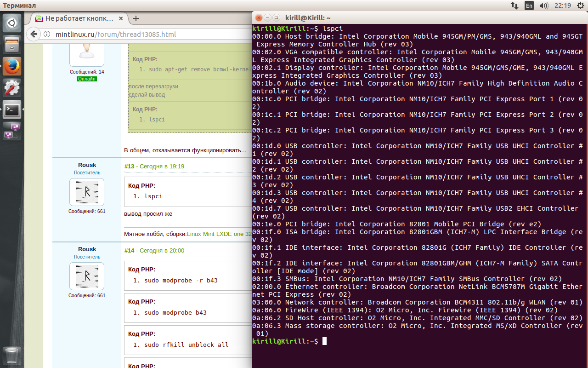Image resolution: width=588 pixels, height=368 pixels.
Task: Open Rousk's profile link in post #13
Action: point(87,165)
